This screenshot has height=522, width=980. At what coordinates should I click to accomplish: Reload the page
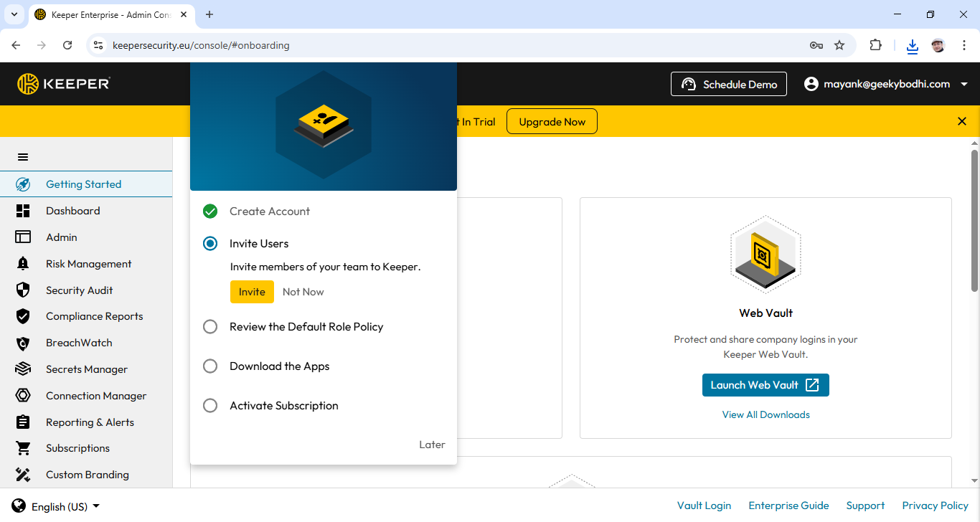(67, 45)
